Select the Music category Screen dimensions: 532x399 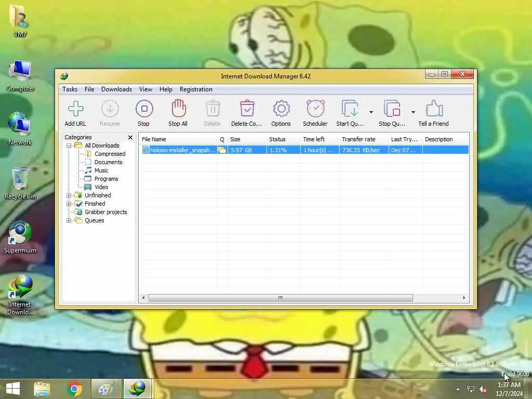101,170
